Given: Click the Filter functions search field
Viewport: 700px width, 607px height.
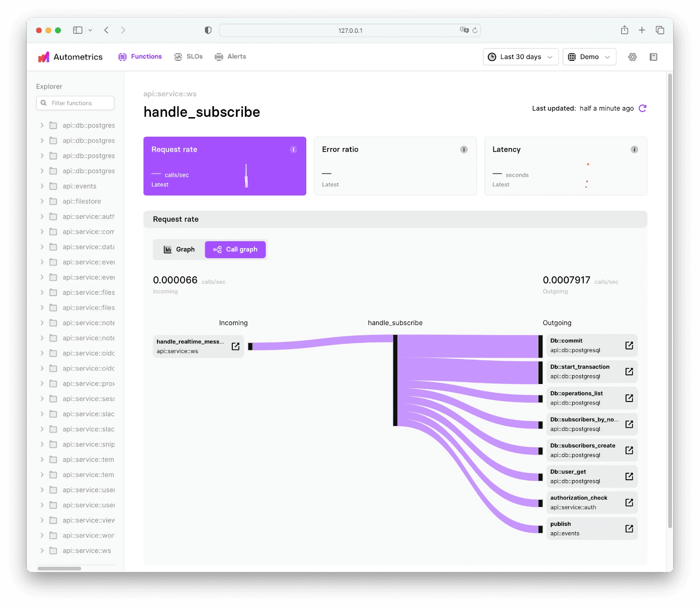Looking at the screenshot, I should tap(75, 103).
